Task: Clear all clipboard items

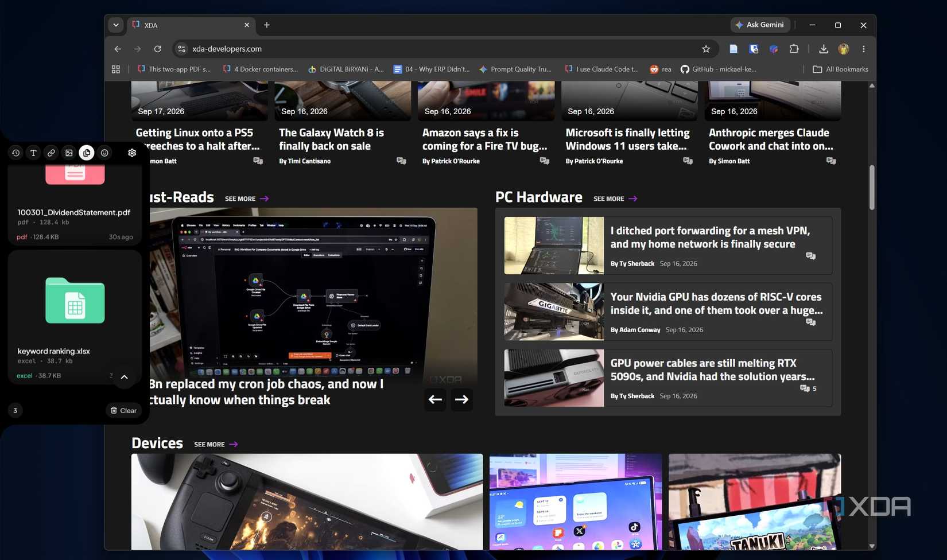Action: click(123, 410)
